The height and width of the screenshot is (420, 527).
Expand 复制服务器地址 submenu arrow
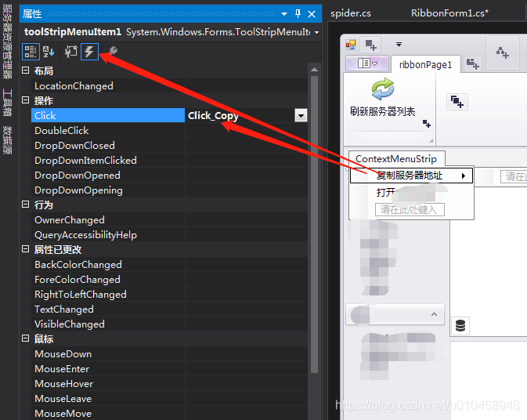464,176
